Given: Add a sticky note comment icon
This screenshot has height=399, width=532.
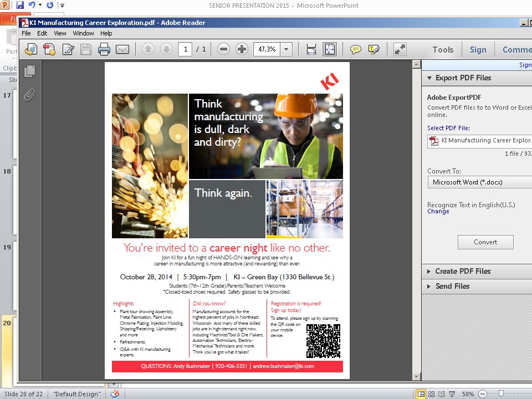Looking at the screenshot, I should click(355, 49).
